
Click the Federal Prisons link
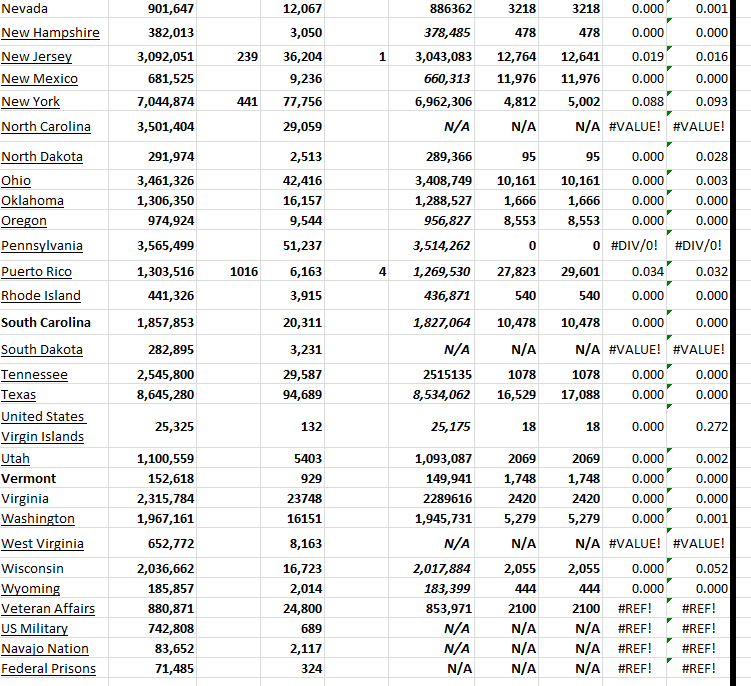point(49,669)
